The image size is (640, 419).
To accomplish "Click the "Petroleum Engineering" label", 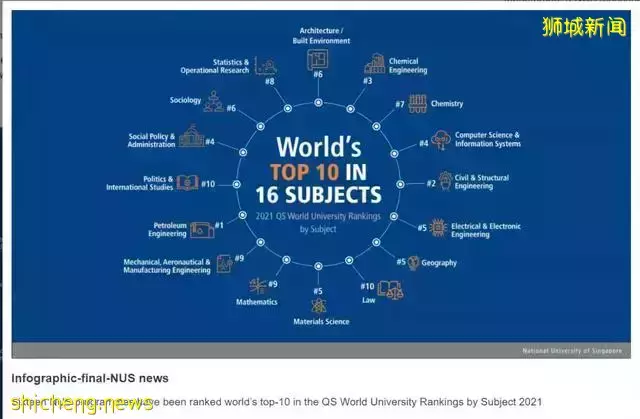I will (167, 229).
